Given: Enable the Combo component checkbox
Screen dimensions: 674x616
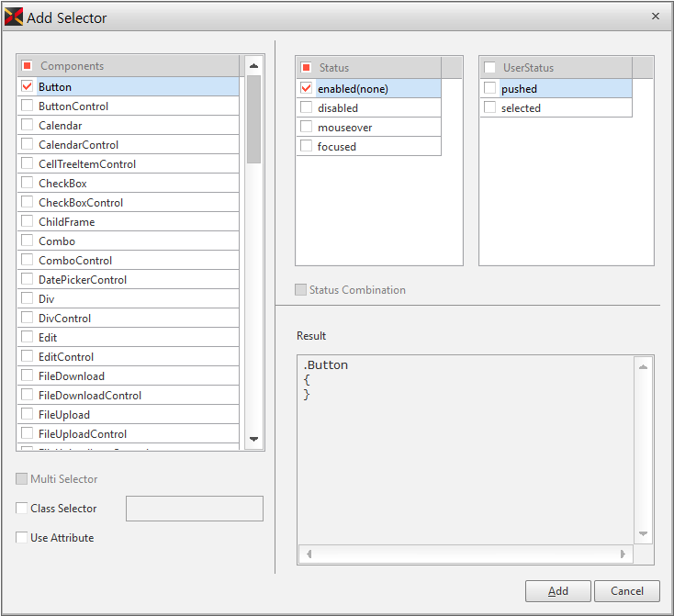Looking at the screenshot, I should coord(28,241).
